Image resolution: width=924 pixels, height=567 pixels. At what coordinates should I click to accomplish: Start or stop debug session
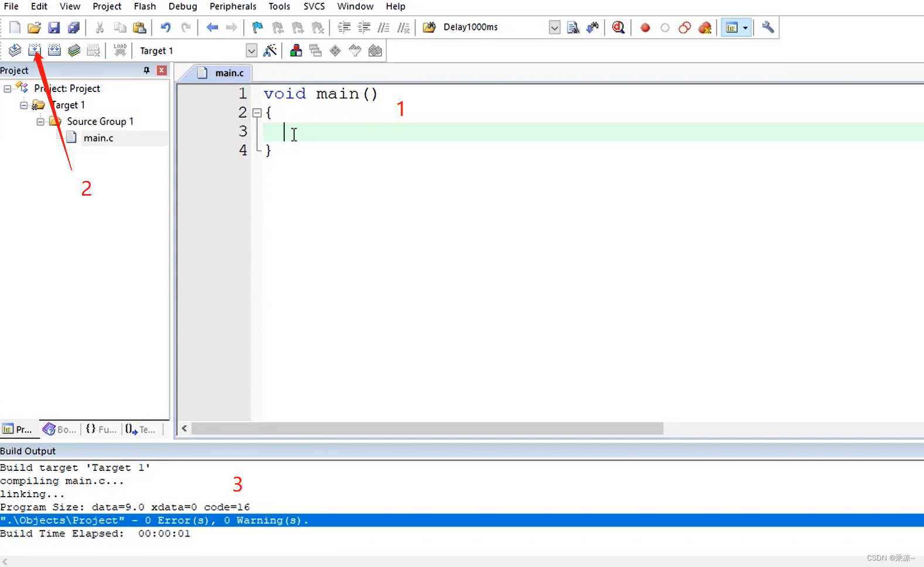pos(618,28)
